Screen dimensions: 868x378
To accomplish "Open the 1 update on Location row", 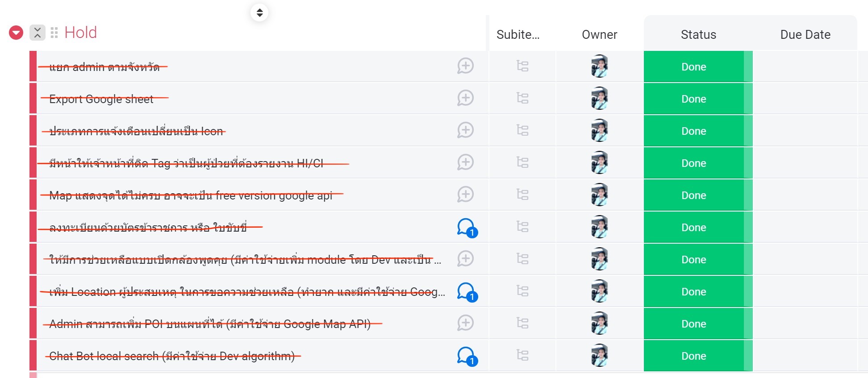I will (467, 292).
